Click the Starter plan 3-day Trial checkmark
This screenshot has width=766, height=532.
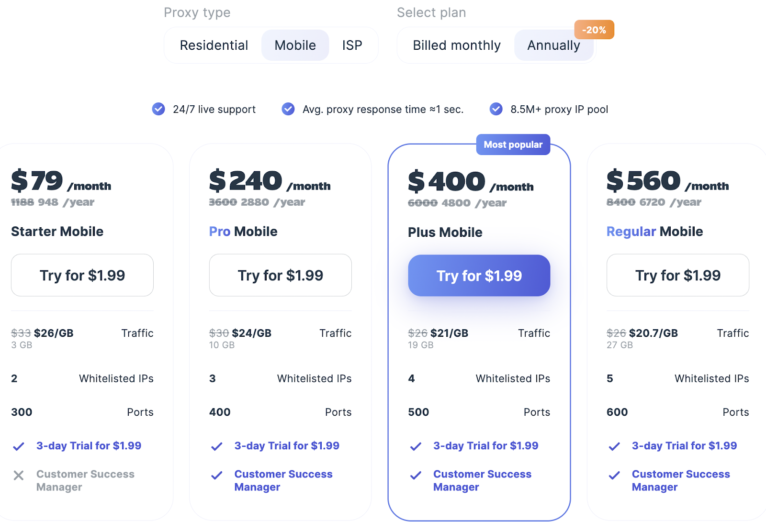pos(19,446)
